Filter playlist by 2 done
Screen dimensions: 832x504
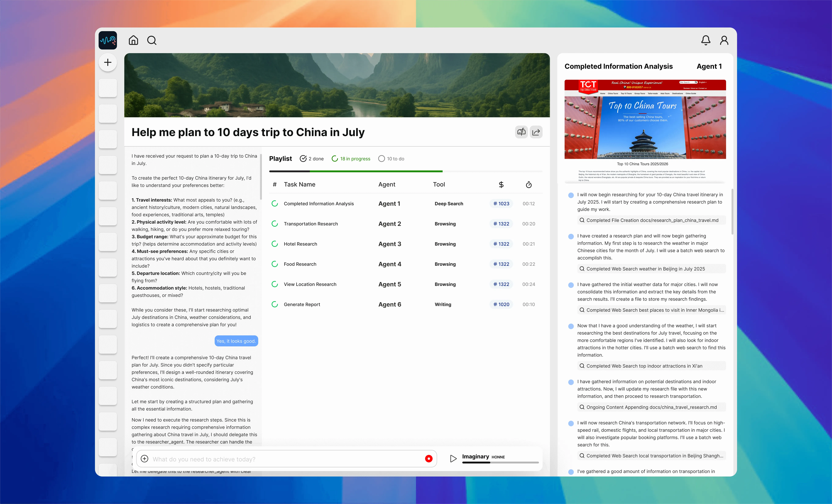[312, 159]
